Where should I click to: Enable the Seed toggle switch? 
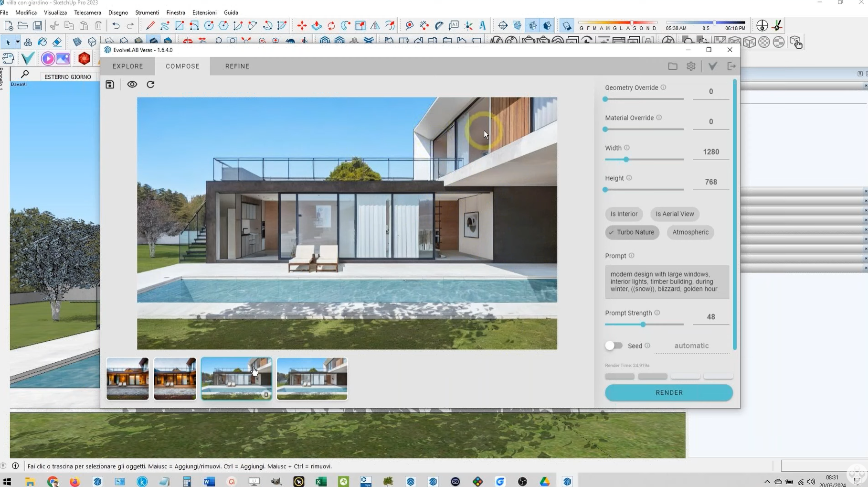pyautogui.click(x=614, y=346)
